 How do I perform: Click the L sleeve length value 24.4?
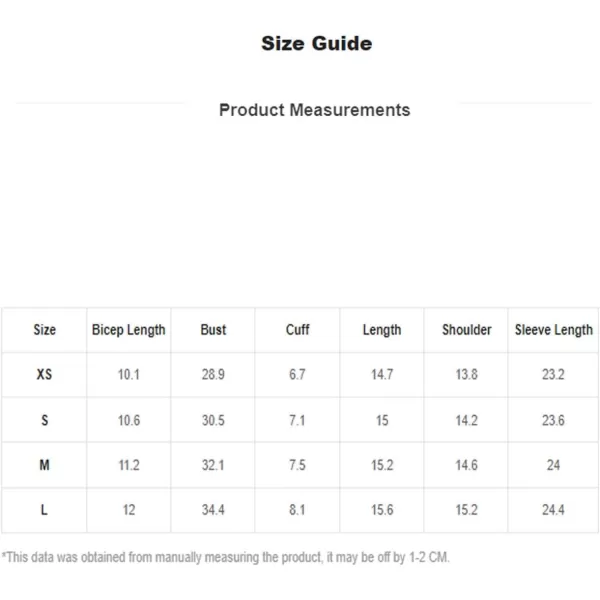pos(553,510)
